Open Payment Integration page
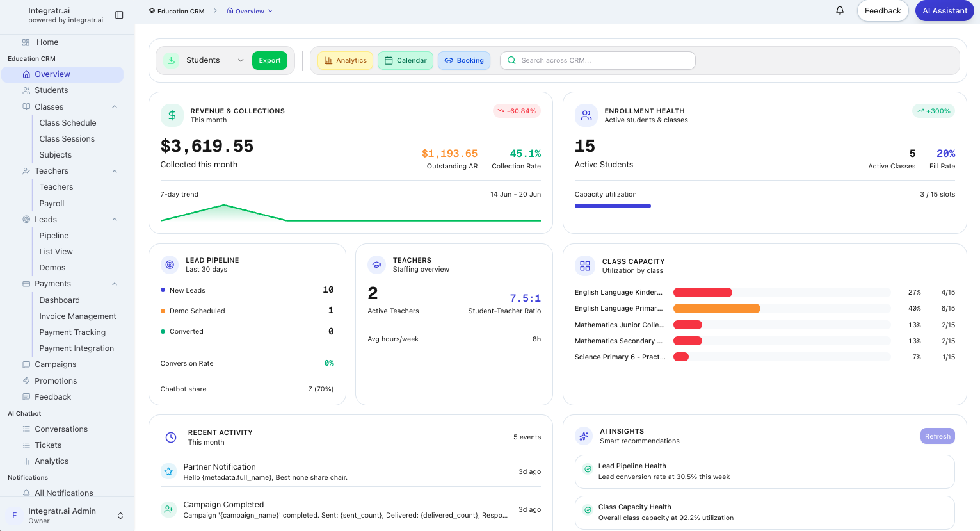Image resolution: width=980 pixels, height=531 pixels. [77, 348]
